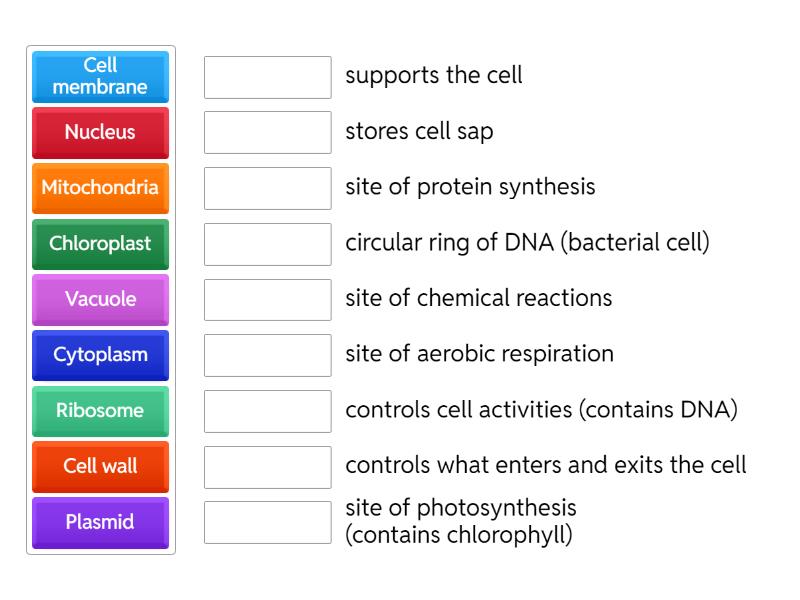Select the purple Plasmid tile
Screen dimensions: 800x600
click(100, 522)
